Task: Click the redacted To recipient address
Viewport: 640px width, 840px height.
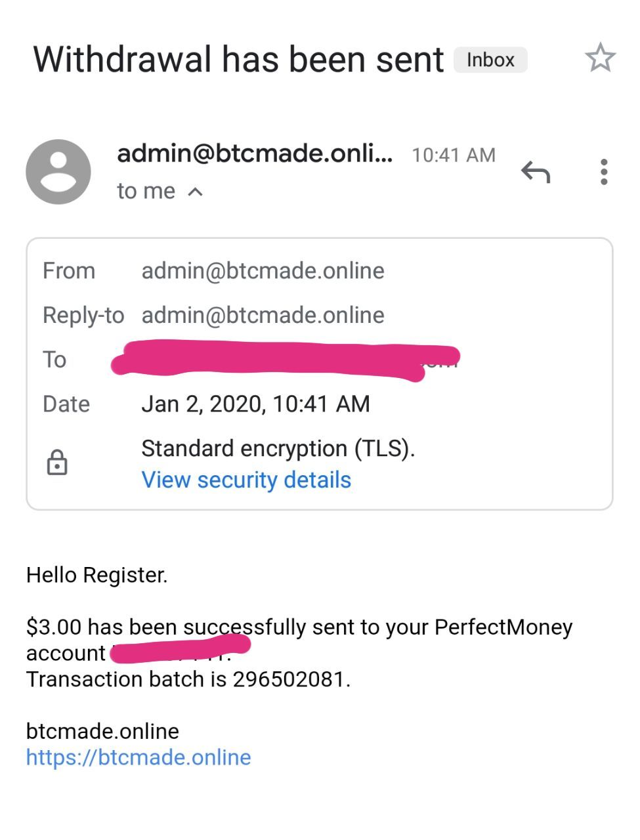Action: pyautogui.click(x=286, y=359)
